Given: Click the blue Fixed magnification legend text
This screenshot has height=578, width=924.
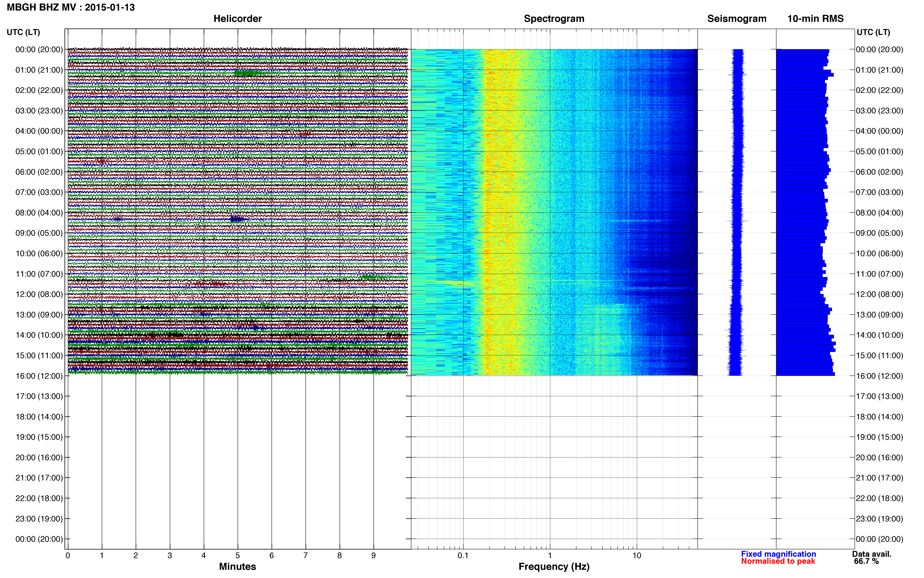Looking at the screenshot, I should (x=778, y=554).
